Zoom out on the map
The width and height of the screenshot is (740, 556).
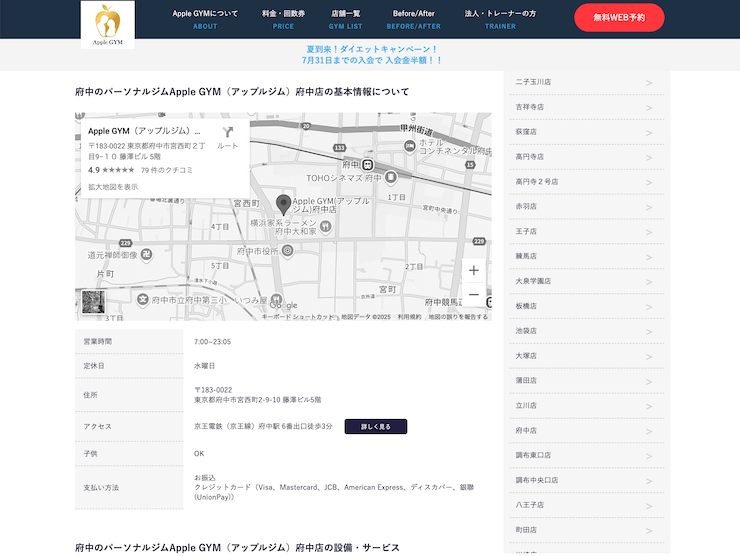tap(474, 295)
